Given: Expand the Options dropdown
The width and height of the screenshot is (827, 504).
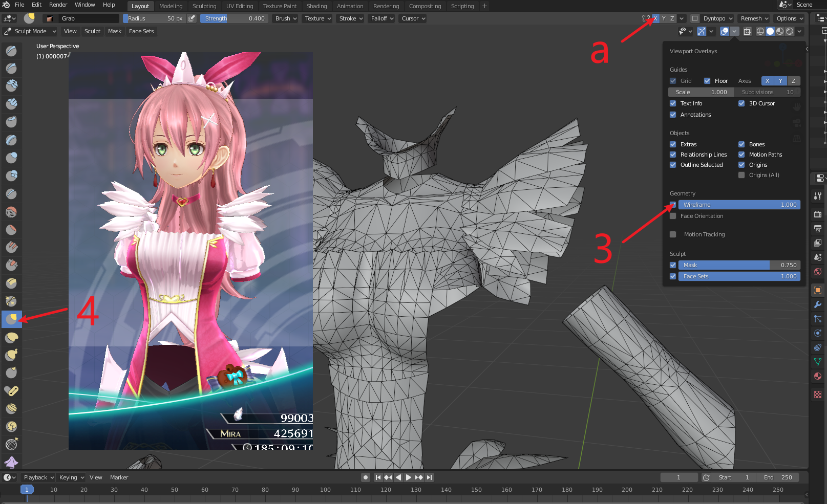Looking at the screenshot, I should coord(790,18).
